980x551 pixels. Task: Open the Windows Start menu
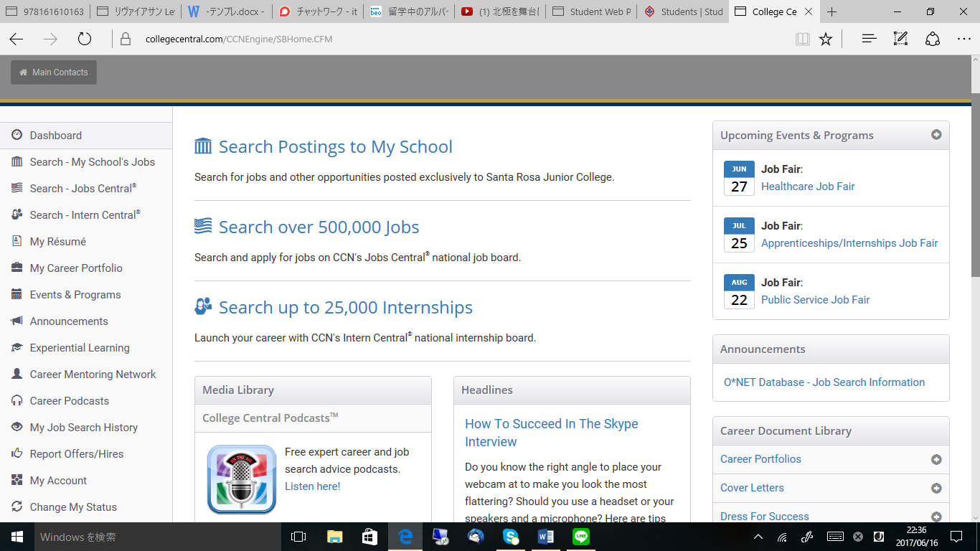[17, 537]
